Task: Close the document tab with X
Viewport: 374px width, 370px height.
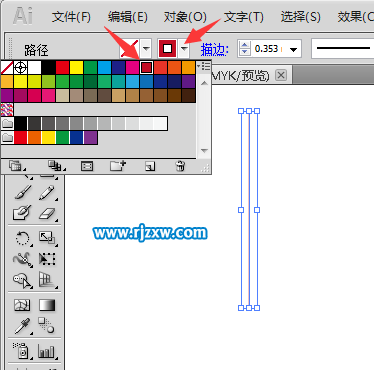Action: [x=281, y=76]
